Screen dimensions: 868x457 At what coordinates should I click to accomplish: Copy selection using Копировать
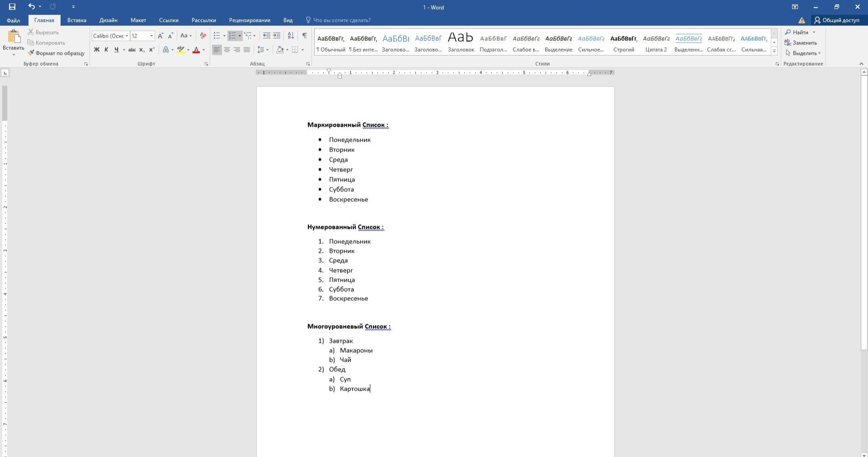46,43
